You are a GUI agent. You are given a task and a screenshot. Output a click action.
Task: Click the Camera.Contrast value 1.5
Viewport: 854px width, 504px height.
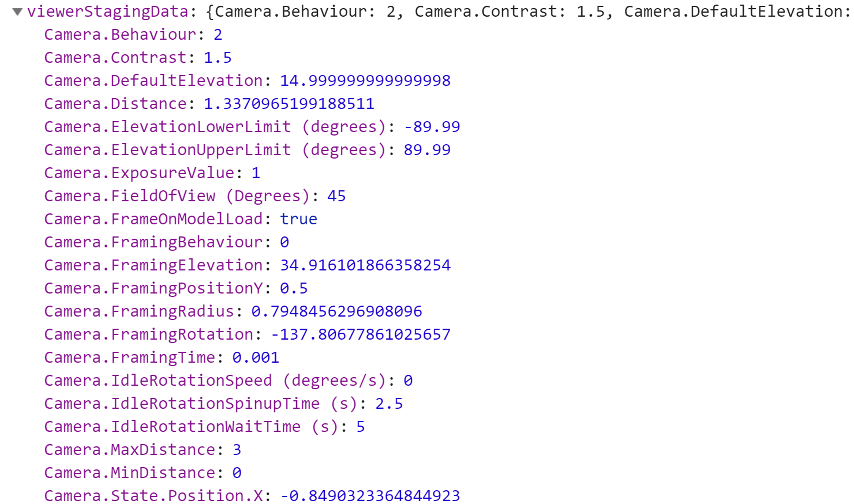pyautogui.click(x=218, y=58)
